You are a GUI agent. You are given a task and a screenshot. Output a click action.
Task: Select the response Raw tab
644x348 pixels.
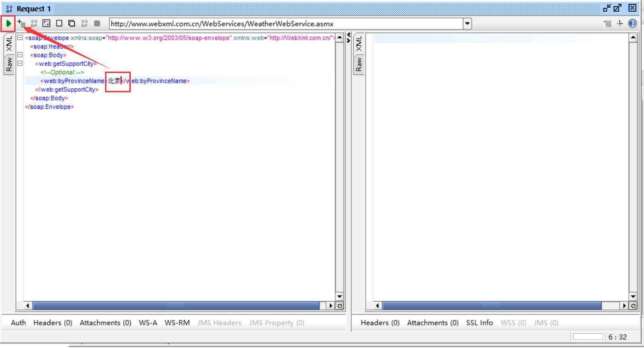click(x=359, y=64)
